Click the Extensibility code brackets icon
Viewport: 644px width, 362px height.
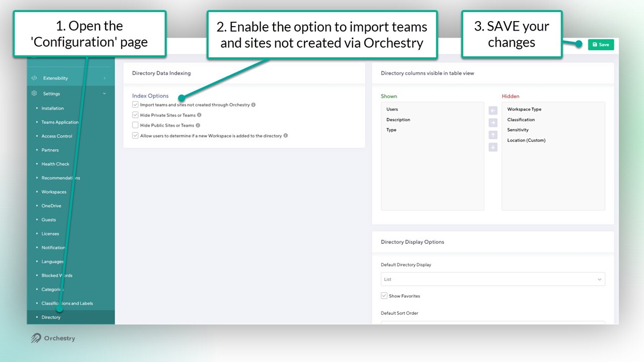tap(34, 78)
